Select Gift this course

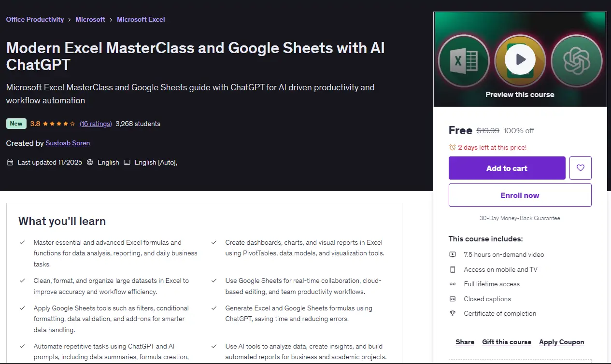[507, 342]
